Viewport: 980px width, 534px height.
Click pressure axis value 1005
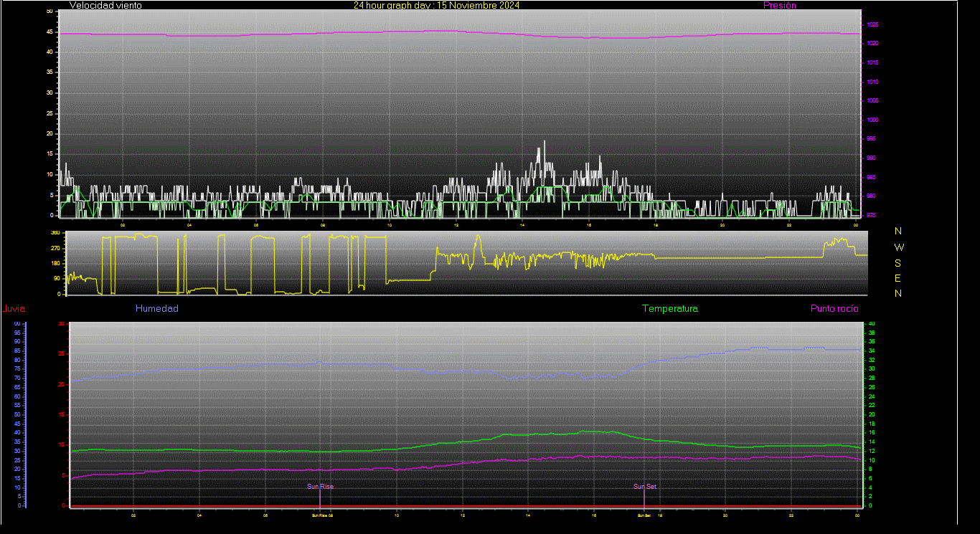(x=872, y=101)
